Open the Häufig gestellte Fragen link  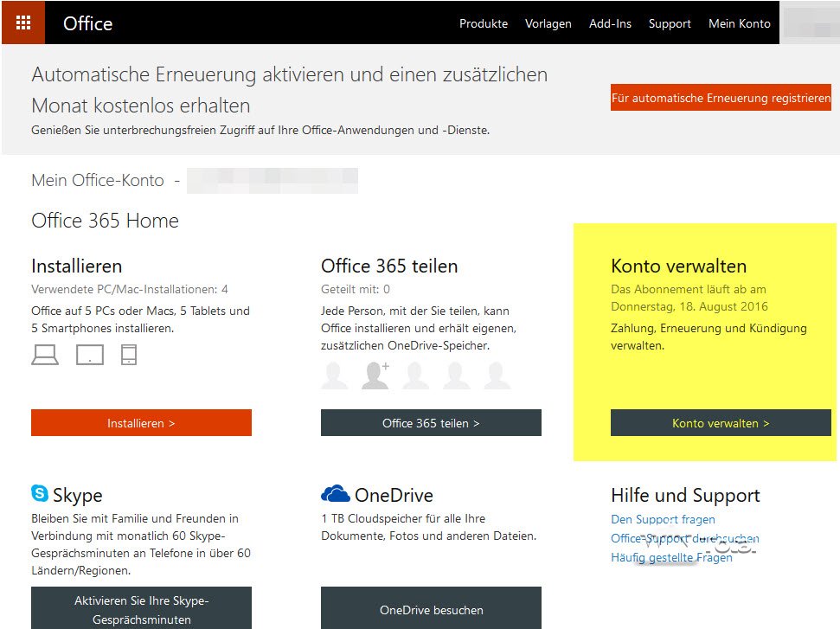pos(671,557)
